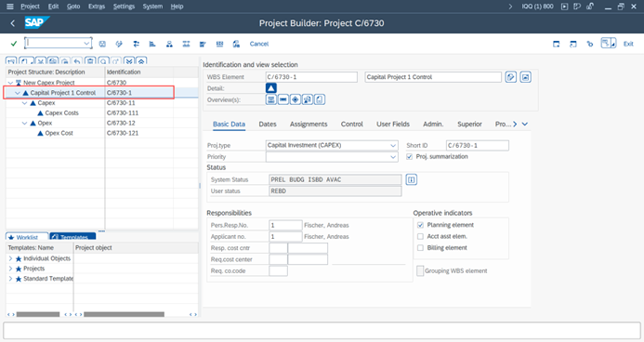Collapse the New Capex Project node
The image size is (644, 342).
point(10,83)
